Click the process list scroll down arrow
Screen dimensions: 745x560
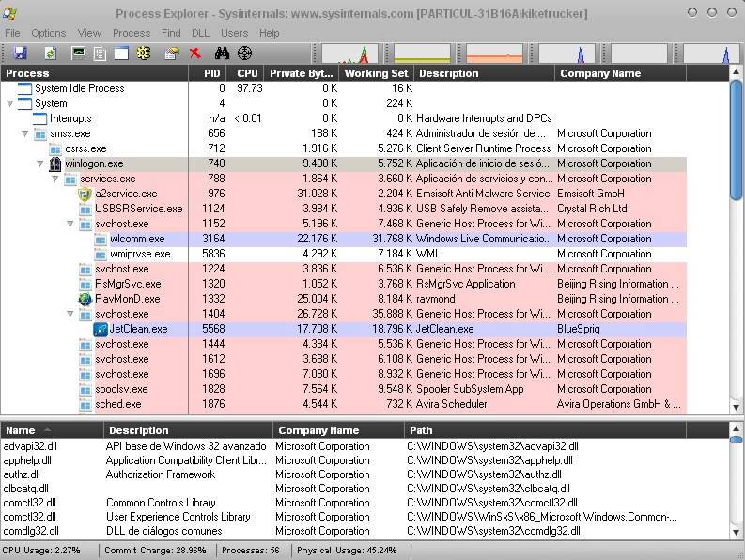736,407
